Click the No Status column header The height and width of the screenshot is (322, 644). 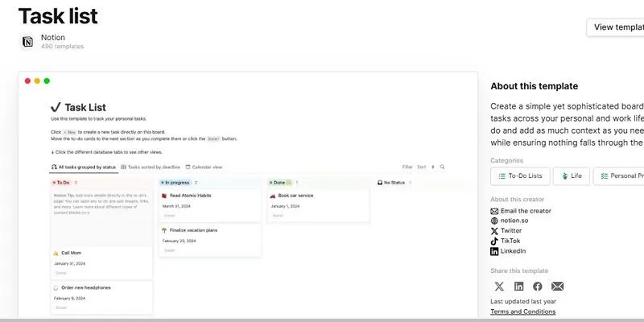pos(391,183)
